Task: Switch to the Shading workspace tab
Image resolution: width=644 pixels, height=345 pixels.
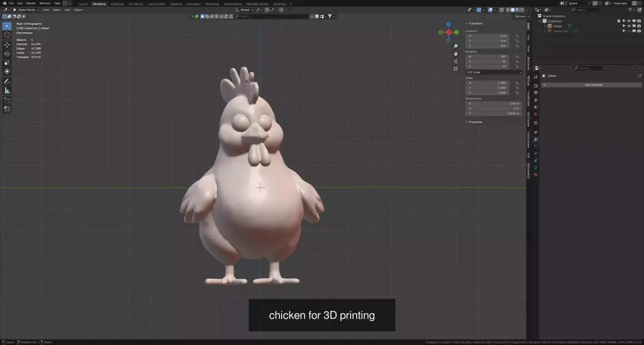Action: pyautogui.click(x=176, y=4)
